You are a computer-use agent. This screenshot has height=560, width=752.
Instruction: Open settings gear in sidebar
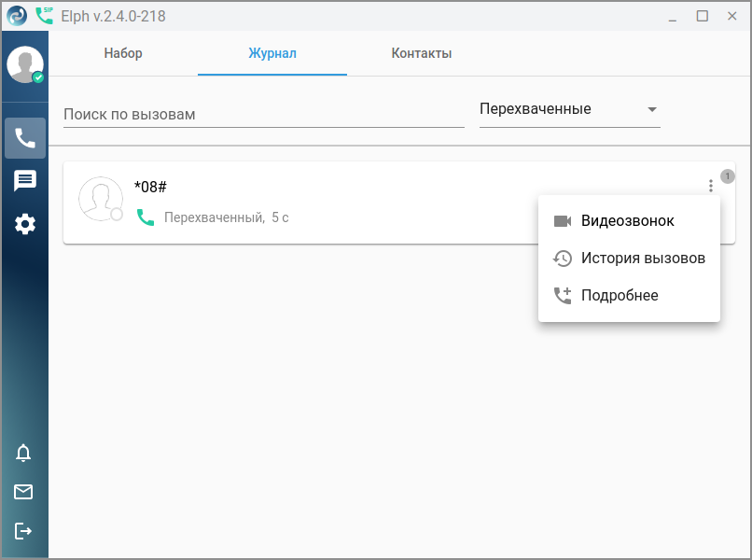point(25,224)
